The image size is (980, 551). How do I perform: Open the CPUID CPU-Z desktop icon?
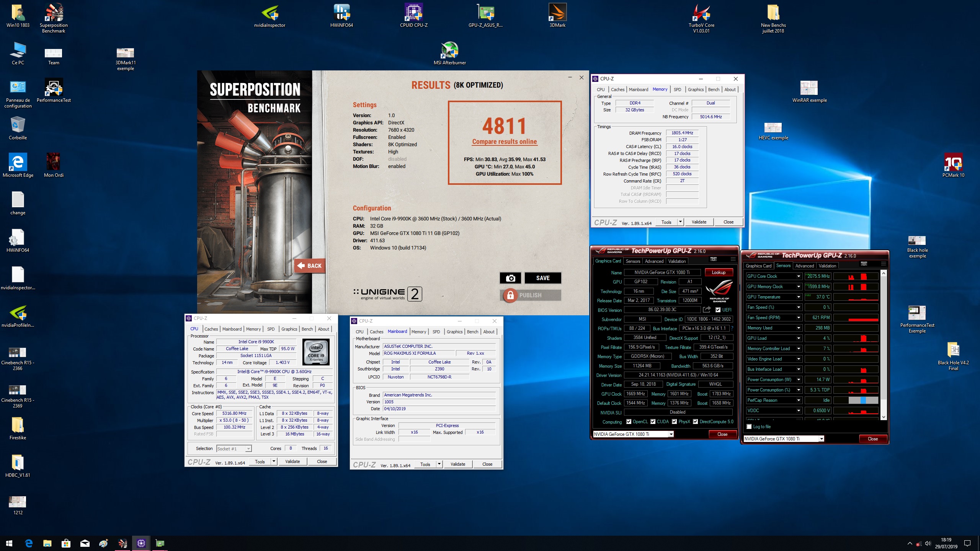point(413,16)
